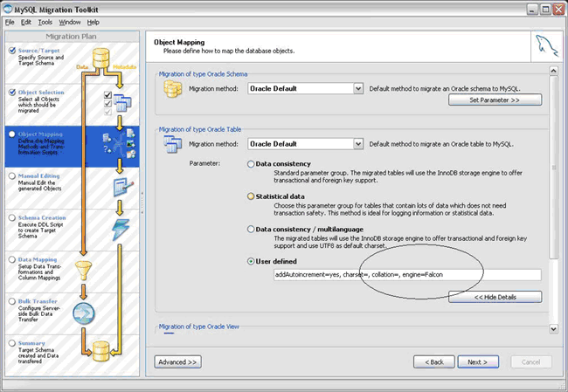568x392 pixels.
Task: Open the Tools menu
Action: click(x=45, y=23)
